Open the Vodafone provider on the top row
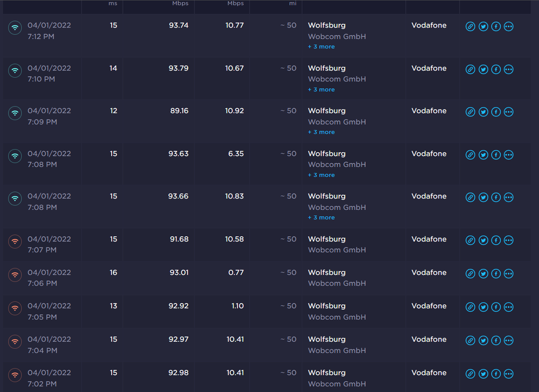 (x=429, y=25)
